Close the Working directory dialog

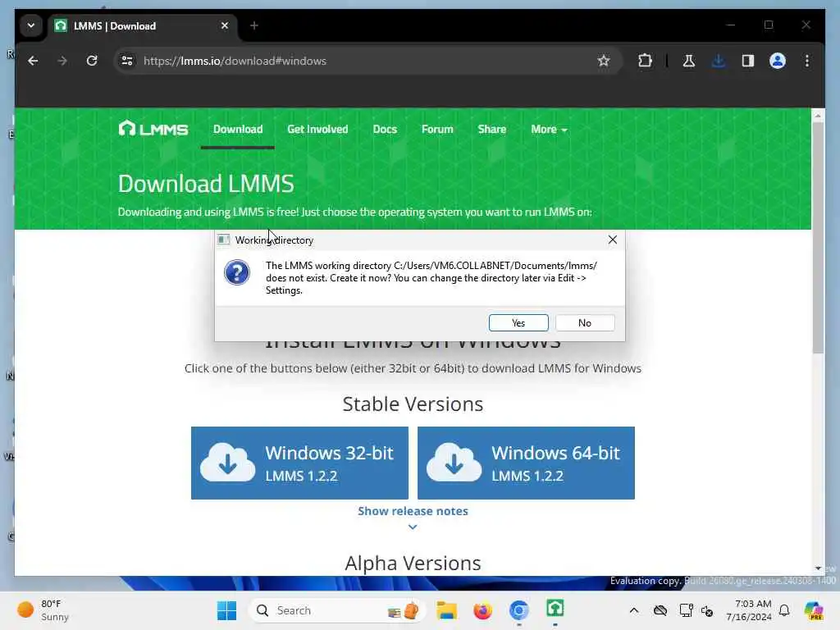coord(612,240)
